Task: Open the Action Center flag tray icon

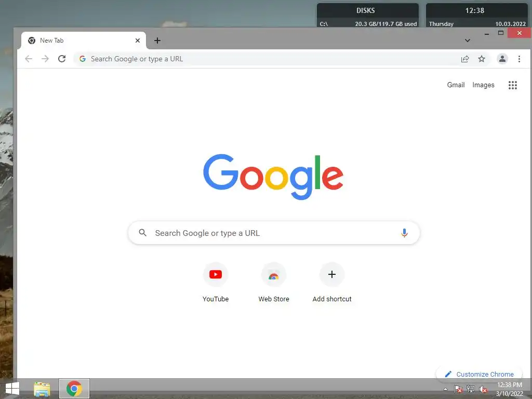Action: (458, 389)
